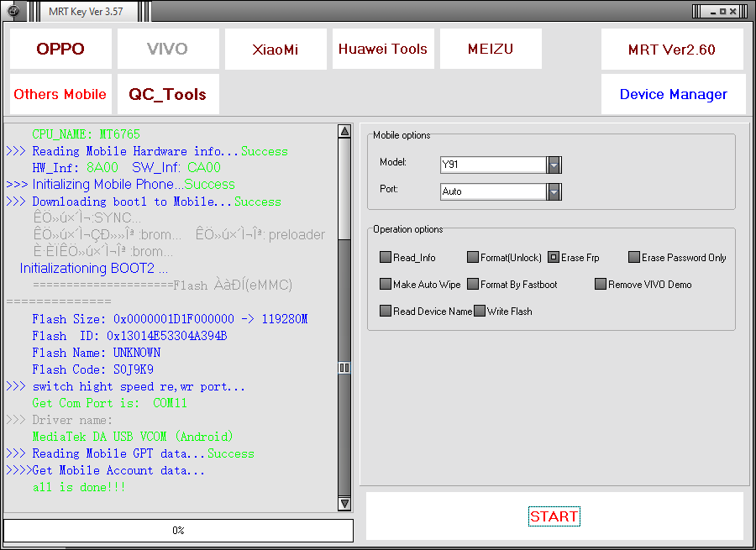Open Huawei Tools section
This screenshot has width=756, height=550.
tap(383, 49)
